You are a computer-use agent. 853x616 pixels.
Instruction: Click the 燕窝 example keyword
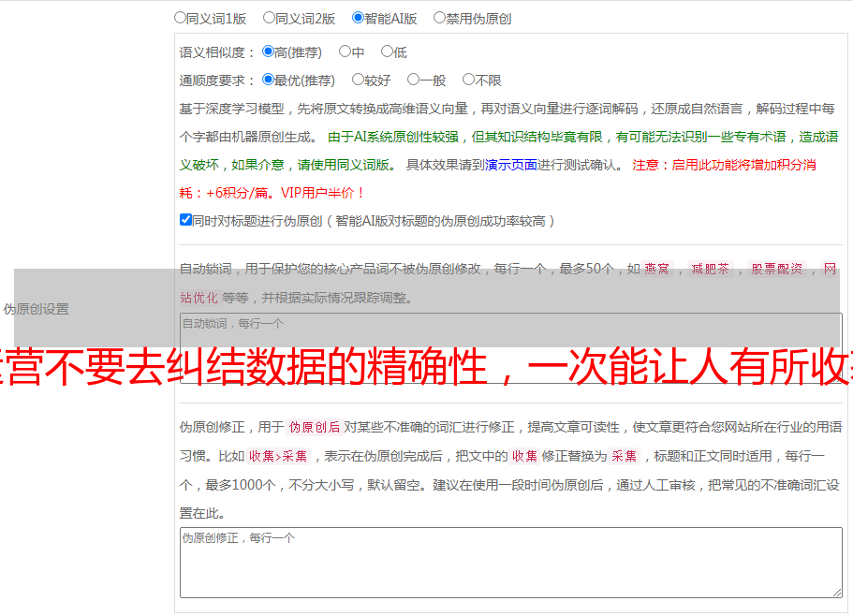click(657, 269)
